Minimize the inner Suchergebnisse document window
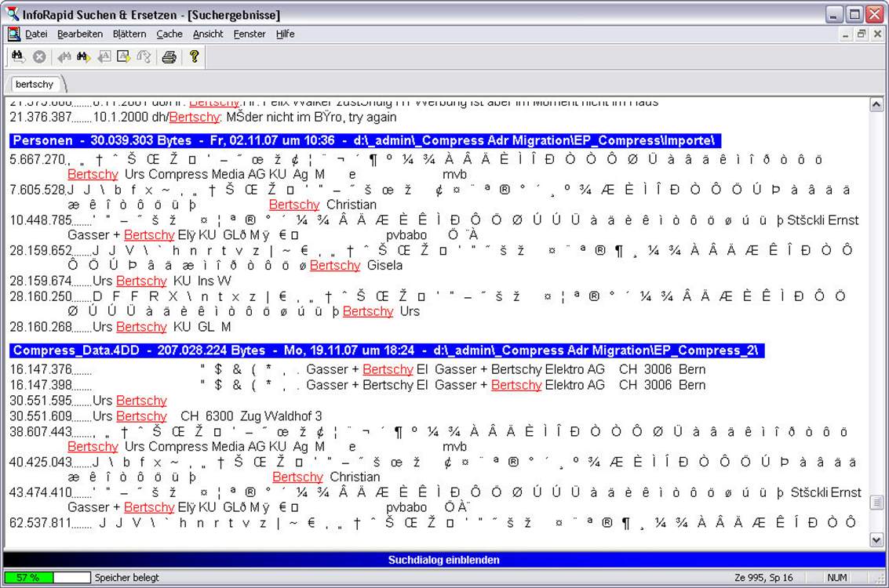 click(845, 34)
